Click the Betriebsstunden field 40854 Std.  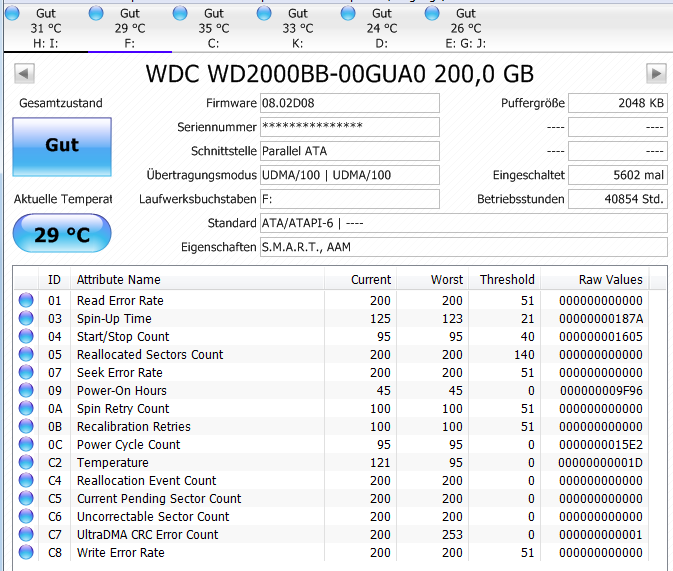pyautogui.click(x=618, y=199)
